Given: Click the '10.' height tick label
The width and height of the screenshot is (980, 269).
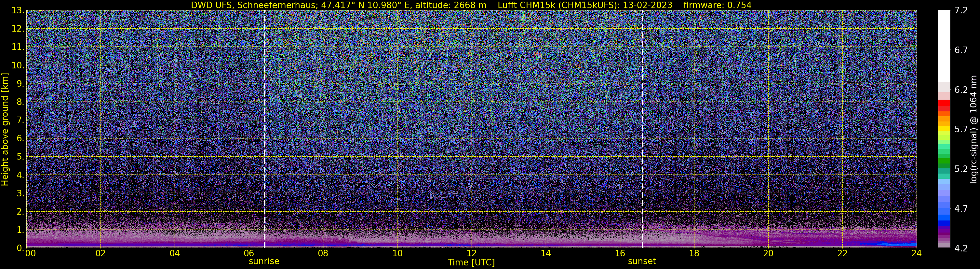Looking at the screenshot, I should [x=18, y=65].
